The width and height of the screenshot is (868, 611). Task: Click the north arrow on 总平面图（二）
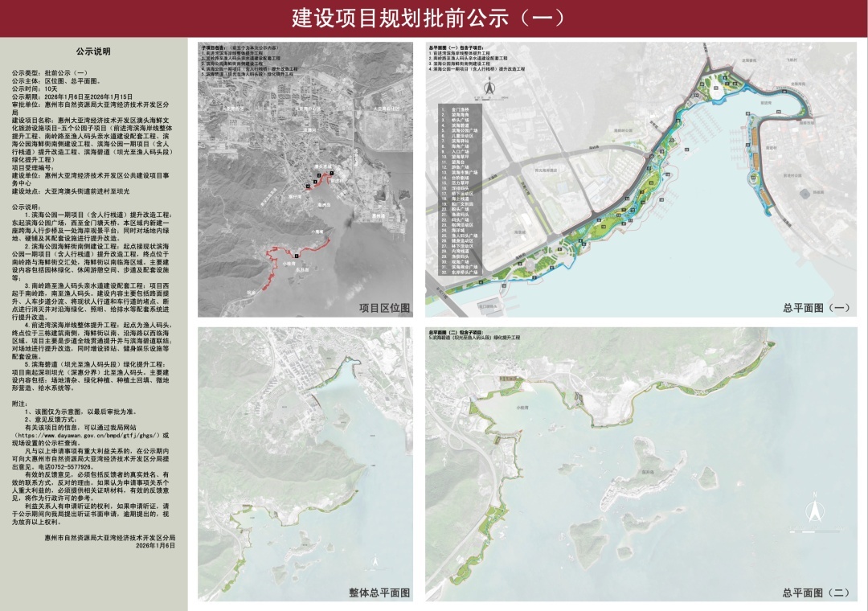813,511
